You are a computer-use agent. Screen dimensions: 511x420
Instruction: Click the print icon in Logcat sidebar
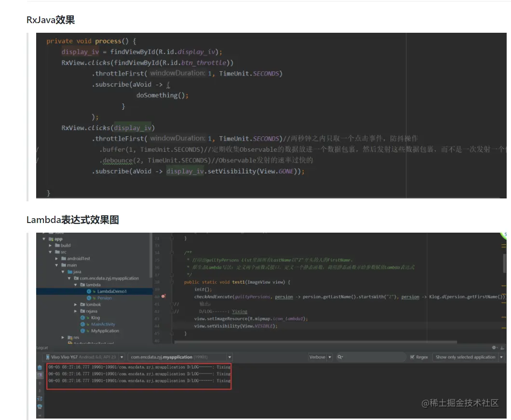click(40, 407)
